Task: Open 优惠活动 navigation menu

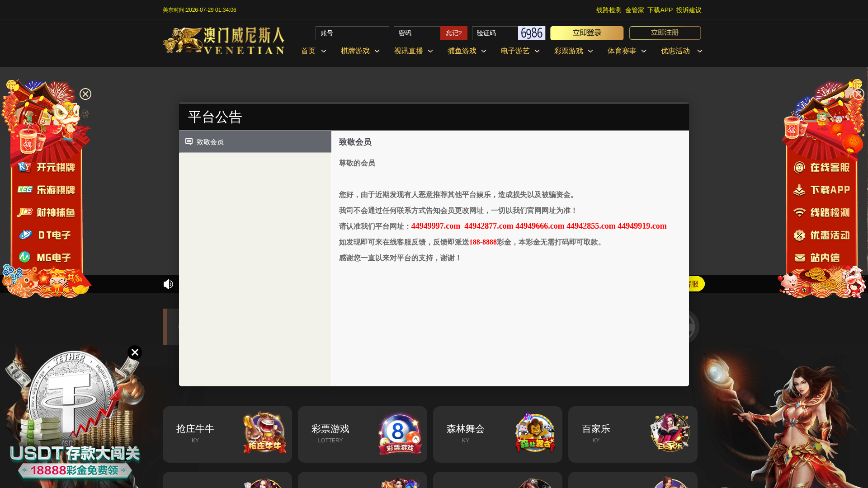Action: pyautogui.click(x=675, y=51)
